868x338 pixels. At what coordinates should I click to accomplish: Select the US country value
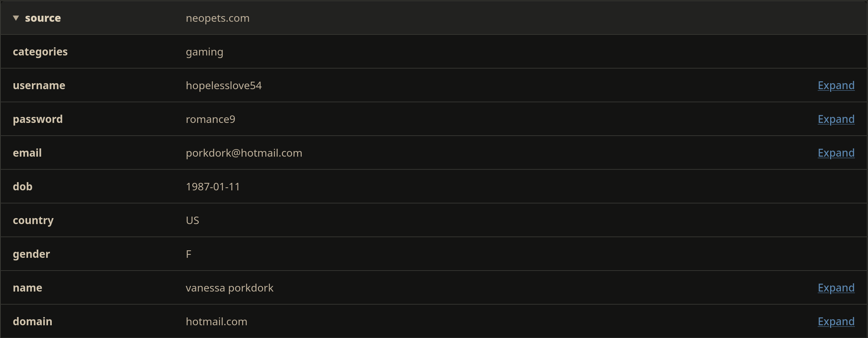point(192,220)
